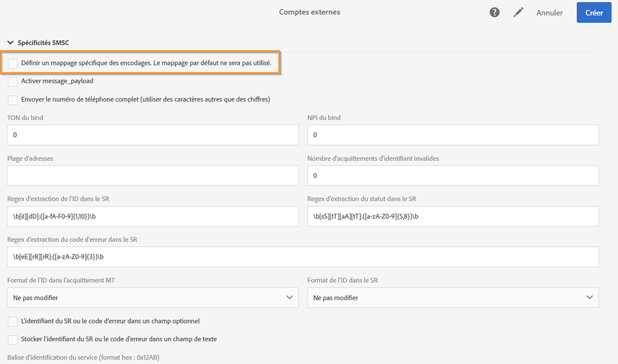Click the ID extraction regex field
Screen dimensions: 618x364
153,216
